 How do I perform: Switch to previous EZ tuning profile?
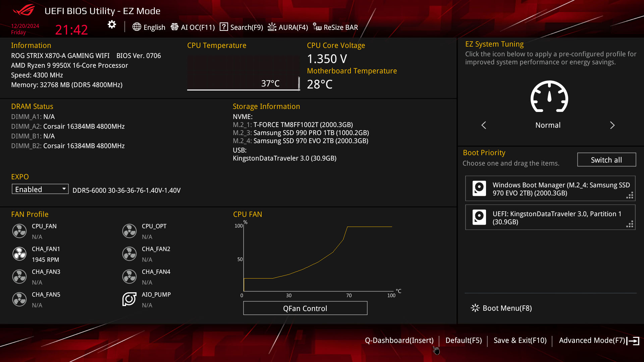(x=484, y=125)
